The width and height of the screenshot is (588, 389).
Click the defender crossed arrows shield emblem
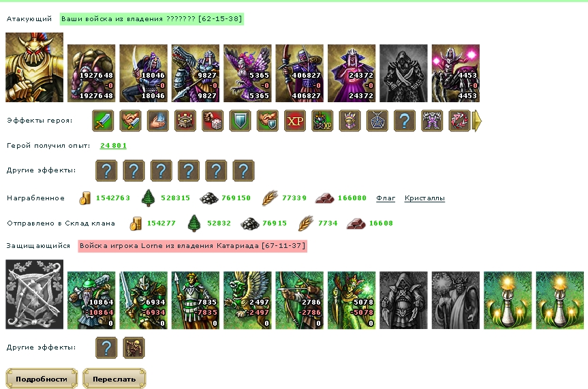[x=34, y=294]
